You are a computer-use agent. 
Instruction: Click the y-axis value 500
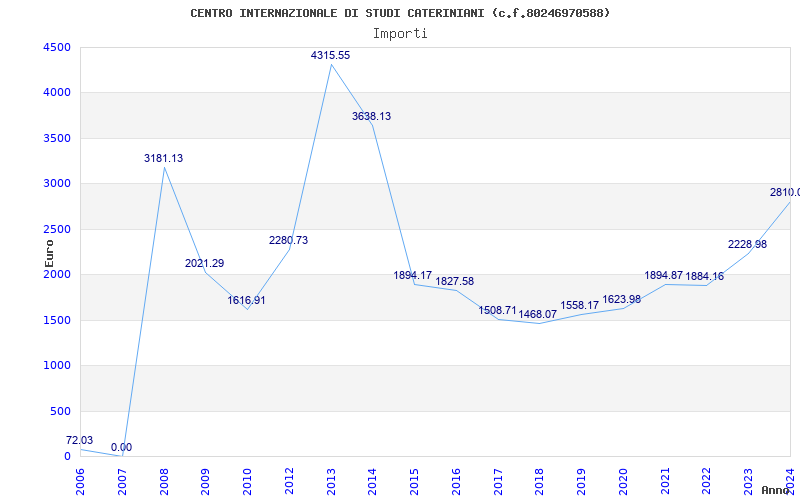pos(60,411)
